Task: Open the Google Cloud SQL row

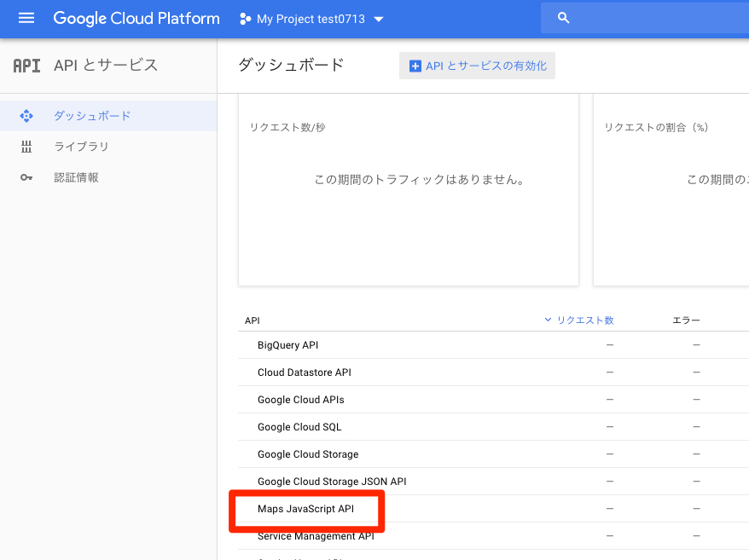Action: tap(493, 427)
